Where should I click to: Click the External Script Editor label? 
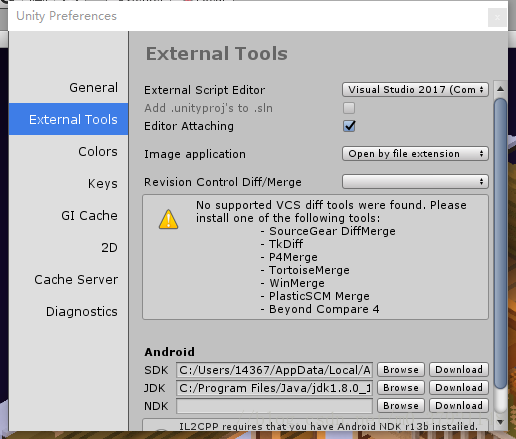[x=204, y=90]
